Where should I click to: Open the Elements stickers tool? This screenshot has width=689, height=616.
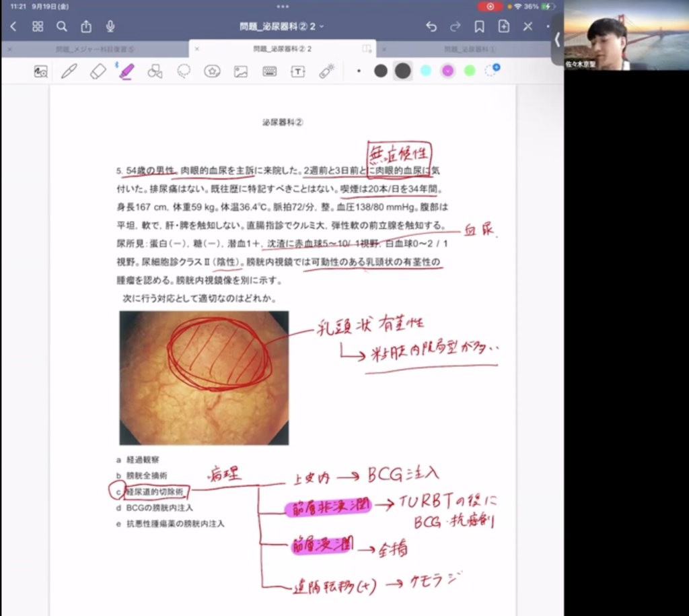[x=211, y=70]
